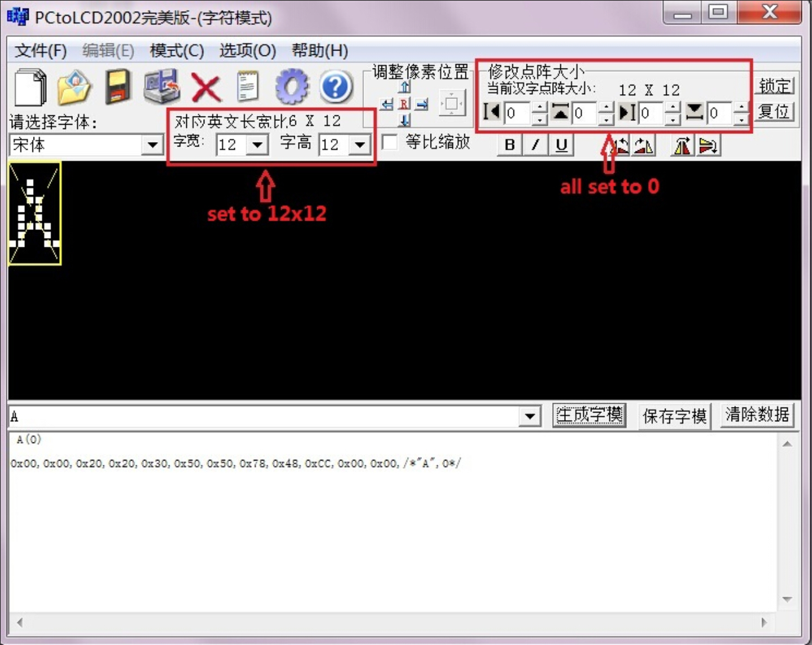
Task: Enable the 等比缩放 checkbox
Action: (390, 142)
